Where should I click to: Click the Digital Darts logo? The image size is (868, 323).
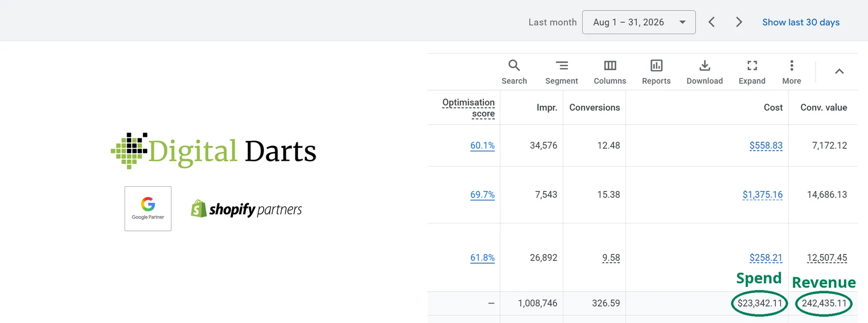coord(213,151)
